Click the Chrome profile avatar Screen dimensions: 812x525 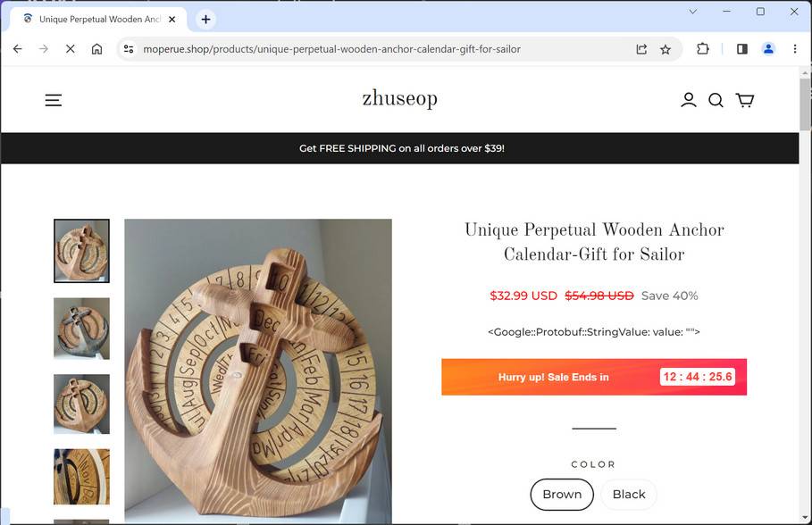(x=768, y=49)
